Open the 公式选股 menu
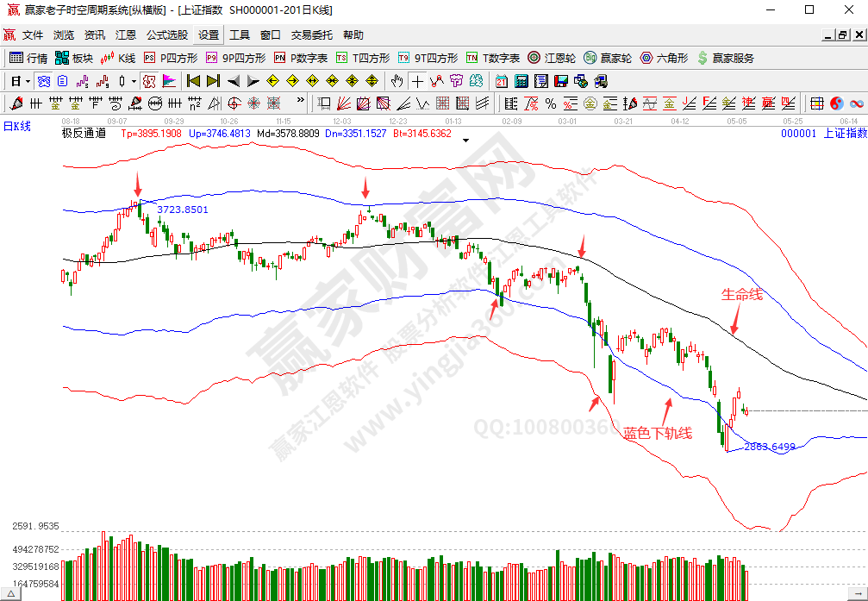Image resolution: width=868 pixels, height=601 pixels. click(x=166, y=35)
